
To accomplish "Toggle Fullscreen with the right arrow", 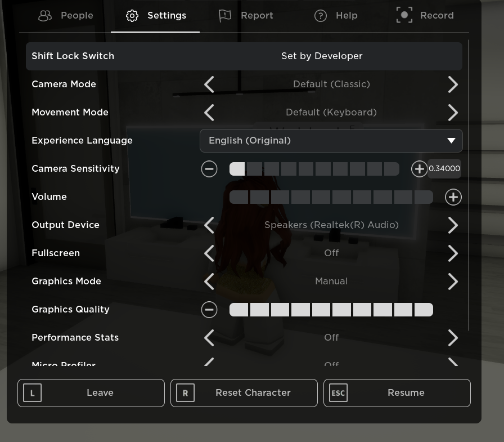I will [x=453, y=253].
